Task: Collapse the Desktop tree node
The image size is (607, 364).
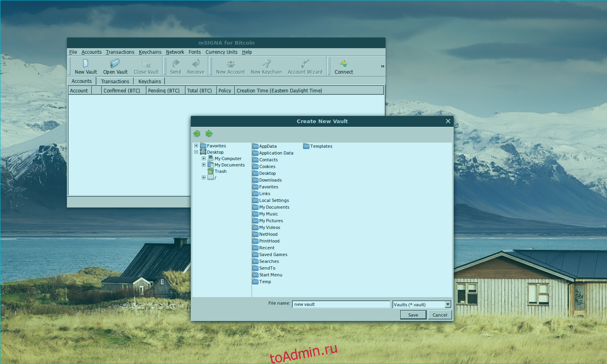Action: (196, 152)
